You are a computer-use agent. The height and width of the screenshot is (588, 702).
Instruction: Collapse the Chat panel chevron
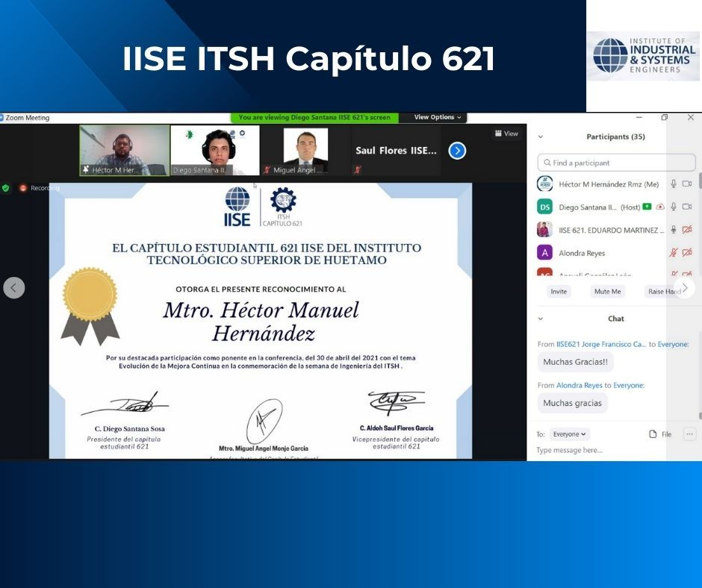click(541, 319)
